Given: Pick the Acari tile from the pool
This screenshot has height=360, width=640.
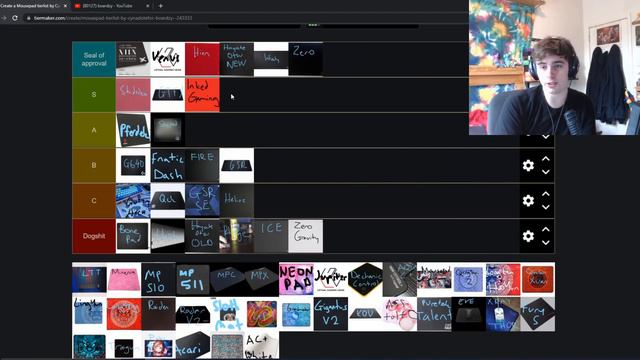Looking at the screenshot, I should click(x=193, y=345).
